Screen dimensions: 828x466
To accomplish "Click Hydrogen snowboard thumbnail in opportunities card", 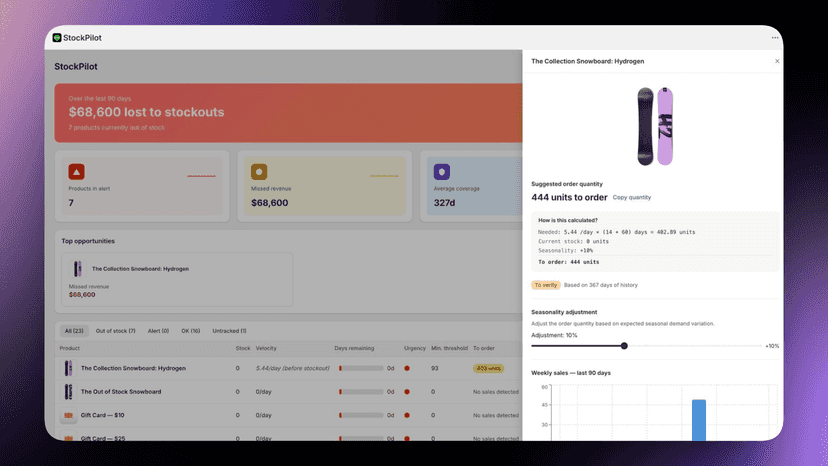I will click(77, 269).
